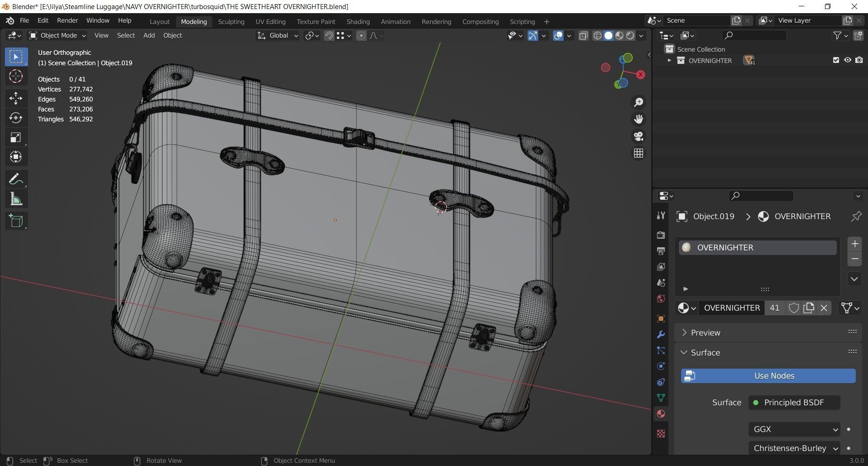Open the Physics properties tab
The image size is (868, 466).
pos(661,366)
